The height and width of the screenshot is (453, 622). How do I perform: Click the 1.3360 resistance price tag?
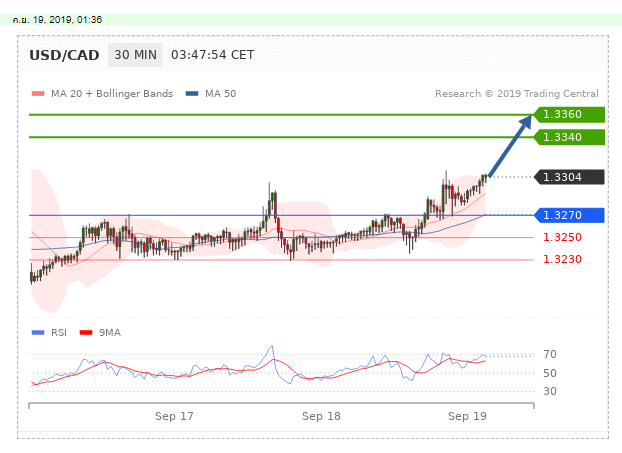coord(569,114)
